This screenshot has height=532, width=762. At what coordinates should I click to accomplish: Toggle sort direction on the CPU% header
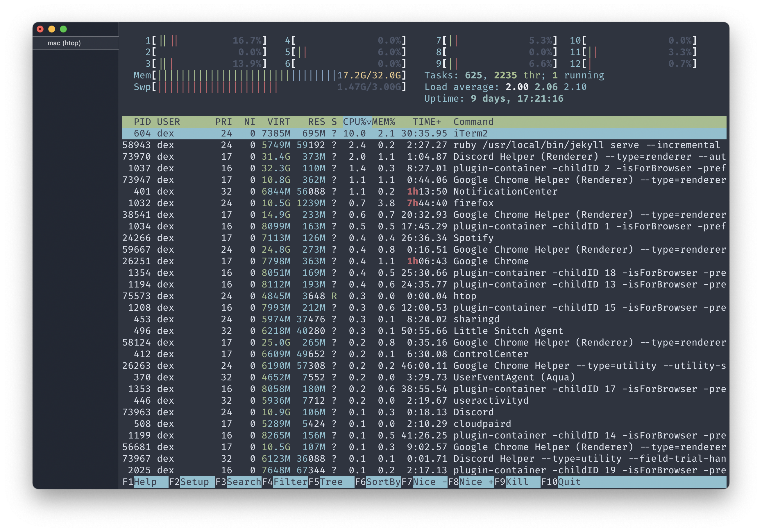(357, 122)
